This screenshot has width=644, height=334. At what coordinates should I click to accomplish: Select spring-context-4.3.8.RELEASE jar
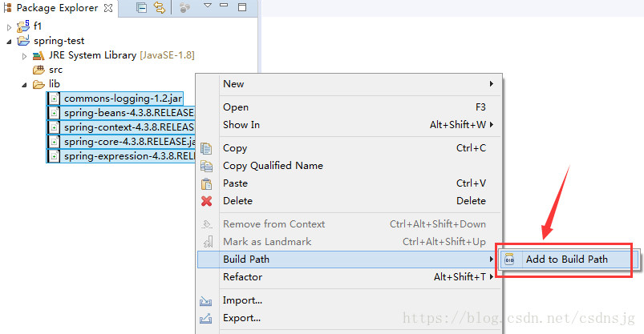click(x=129, y=127)
